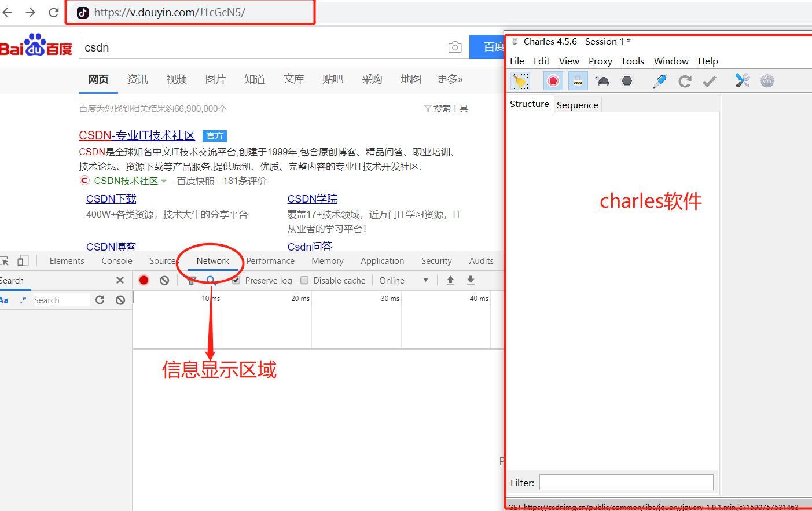
Task: Switch to DevTools Console tab
Action: 117,261
